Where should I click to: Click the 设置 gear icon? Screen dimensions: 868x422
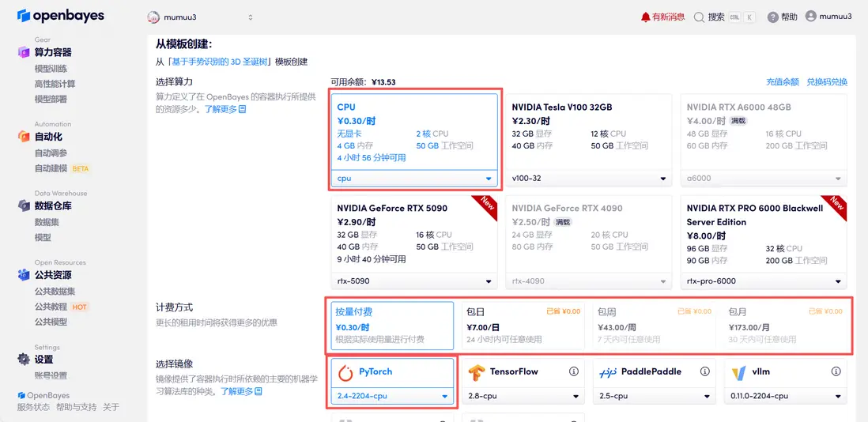(23, 360)
